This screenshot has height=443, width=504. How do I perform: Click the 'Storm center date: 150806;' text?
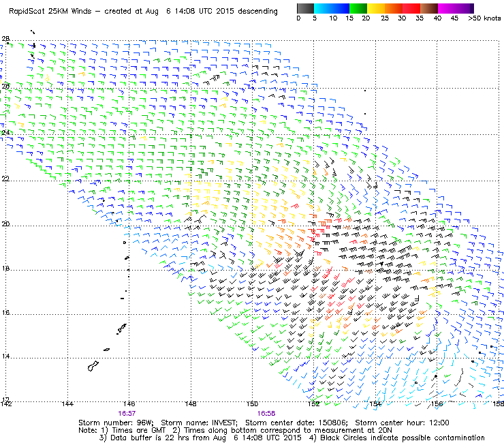pos(297,423)
